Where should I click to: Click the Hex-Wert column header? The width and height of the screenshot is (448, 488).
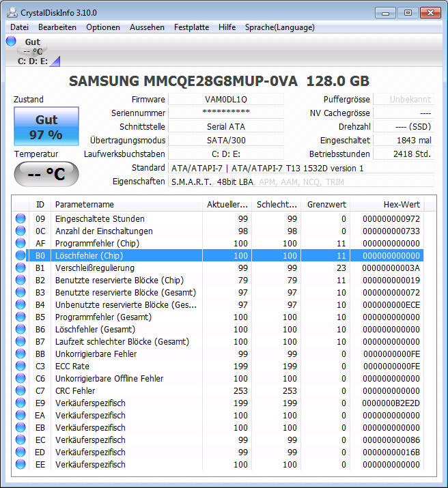click(387, 205)
